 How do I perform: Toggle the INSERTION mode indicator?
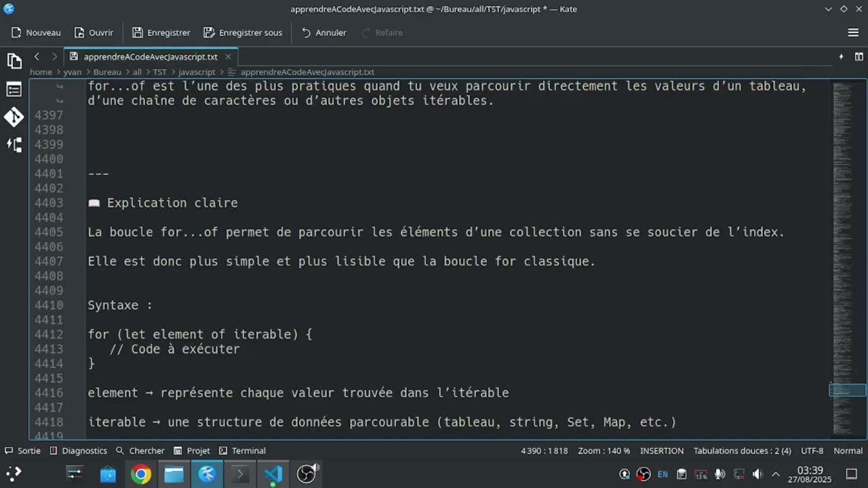[662, 451]
